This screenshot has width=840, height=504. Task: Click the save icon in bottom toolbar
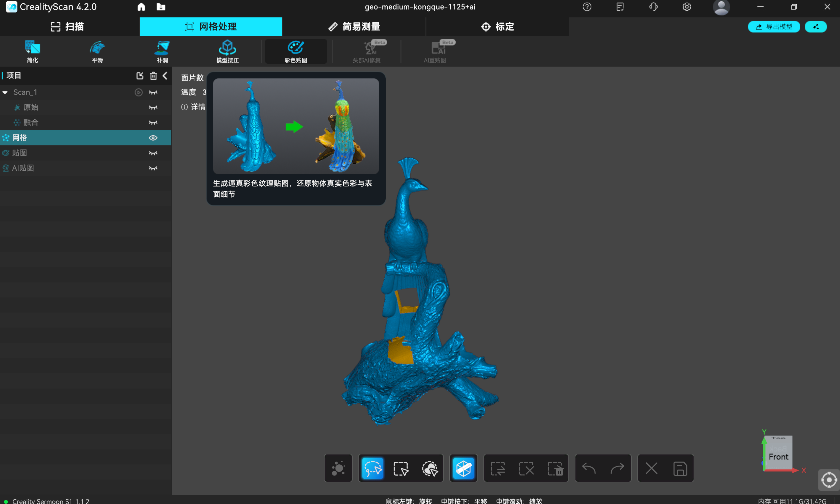pyautogui.click(x=680, y=468)
